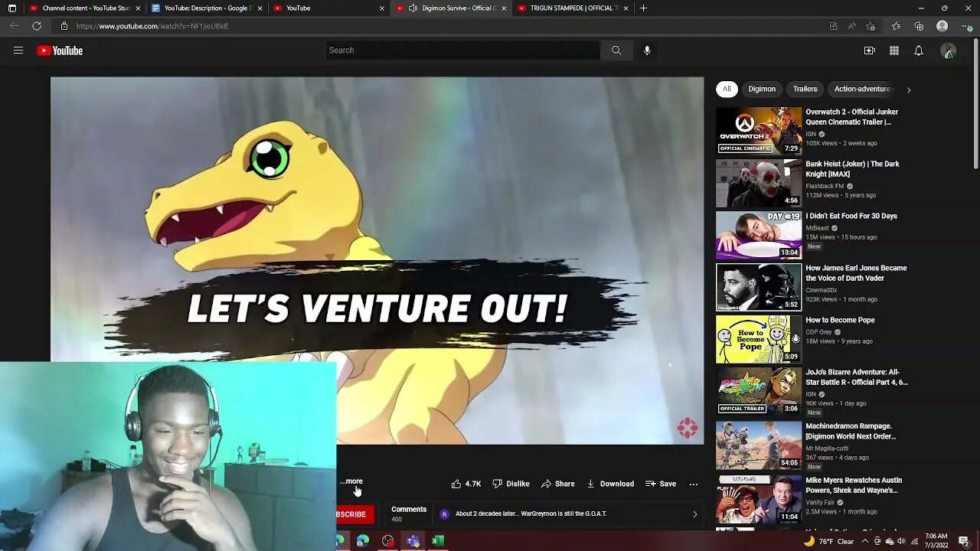Open I Didn't Eat Food For 30 Days thumbnail
Viewport: 980px width, 551px height.
759,235
